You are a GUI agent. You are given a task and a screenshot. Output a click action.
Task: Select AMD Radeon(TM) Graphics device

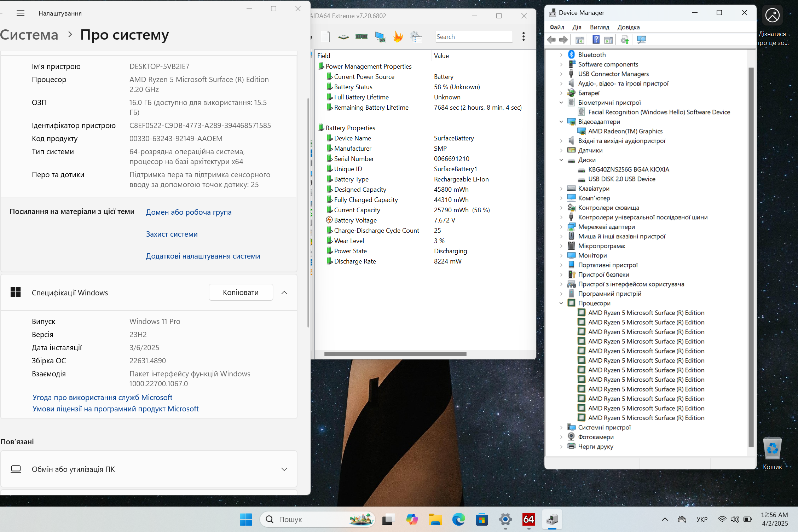coord(625,131)
